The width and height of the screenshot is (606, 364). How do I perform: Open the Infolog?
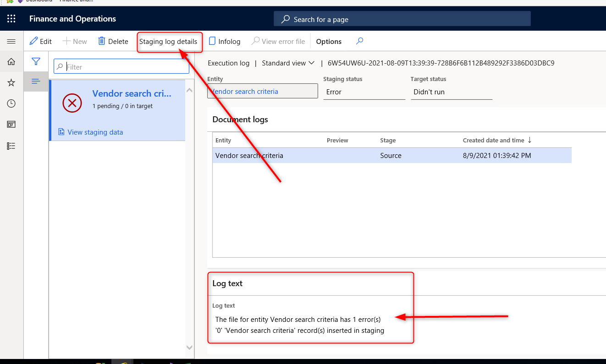click(224, 41)
